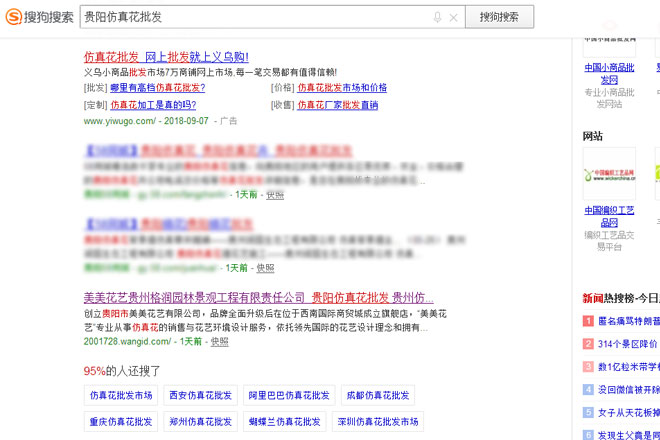This screenshot has width=660, height=440.
Task: Open hot news item ranked 6
Action: coord(628,435)
